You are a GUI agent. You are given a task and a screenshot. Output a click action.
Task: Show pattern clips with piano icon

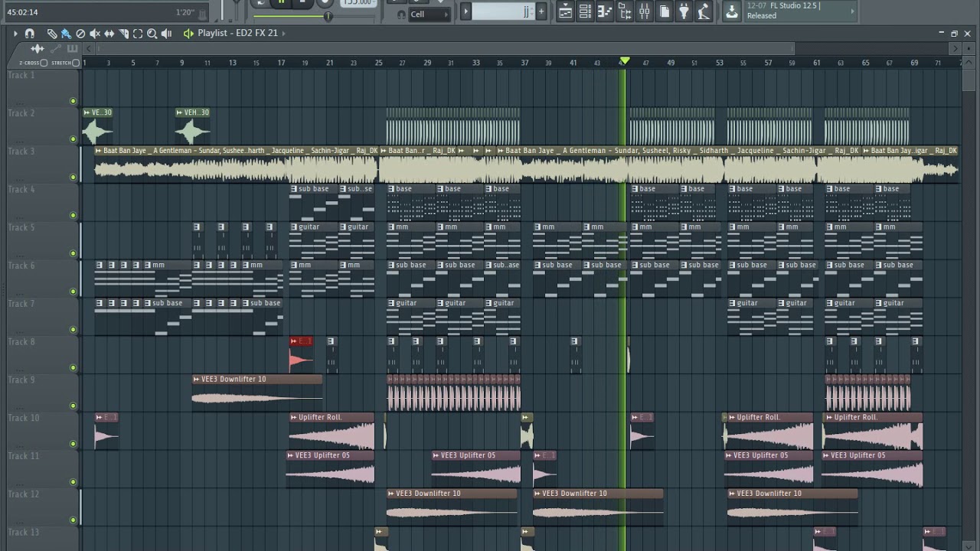(x=73, y=48)
